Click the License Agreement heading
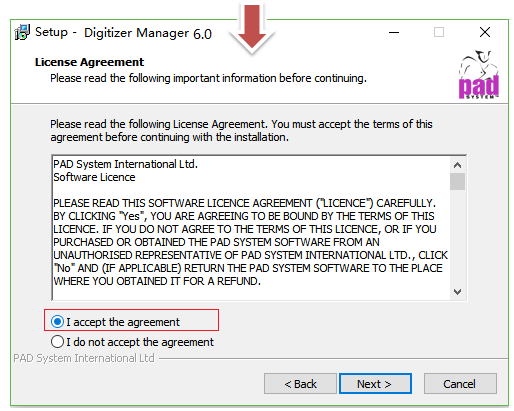The height and width of the screenshot is (411, 514). (x=89, y=62)
